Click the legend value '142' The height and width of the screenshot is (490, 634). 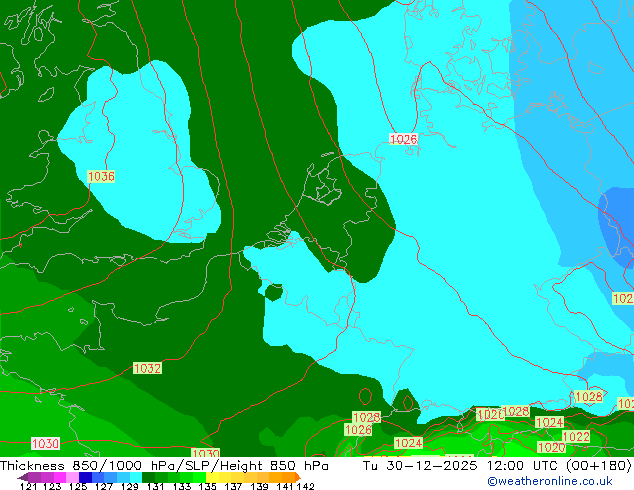tap(305, 486)
